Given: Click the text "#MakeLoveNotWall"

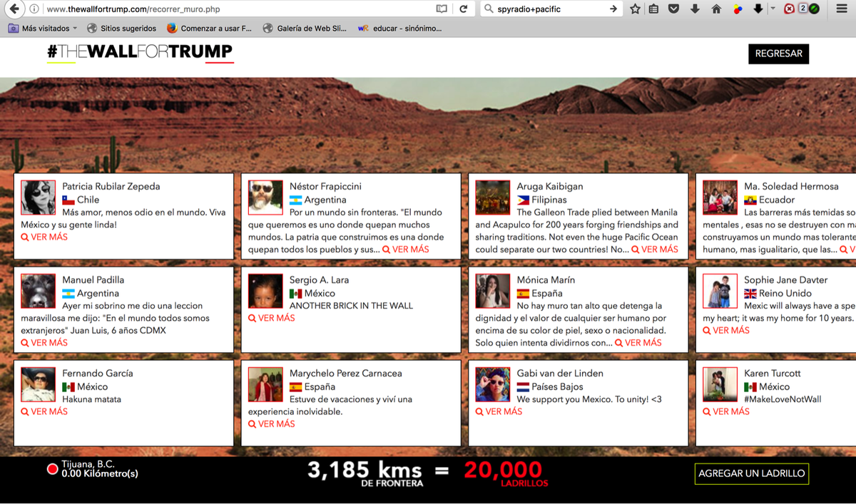Looking at the screenshot, I should 783,399.
